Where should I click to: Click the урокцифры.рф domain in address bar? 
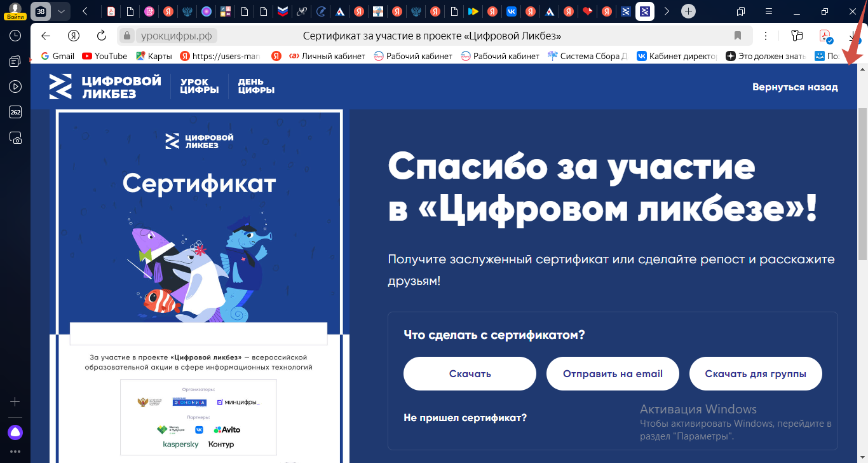pyautogui.click(x=176, y=36)
